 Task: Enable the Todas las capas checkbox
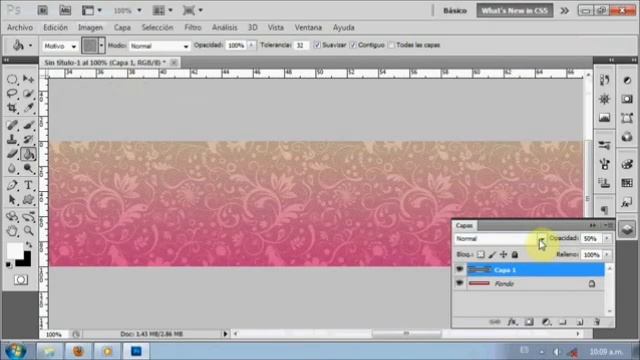coord(391,45)
